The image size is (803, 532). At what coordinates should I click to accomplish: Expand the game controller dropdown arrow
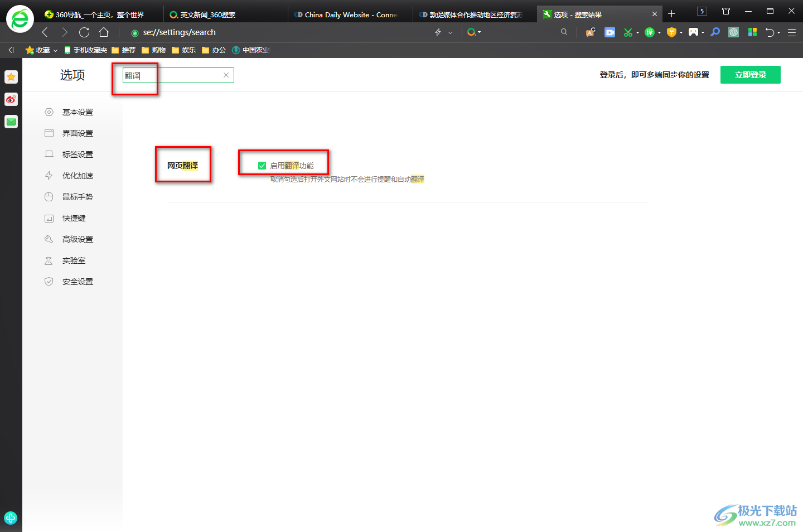703,32
